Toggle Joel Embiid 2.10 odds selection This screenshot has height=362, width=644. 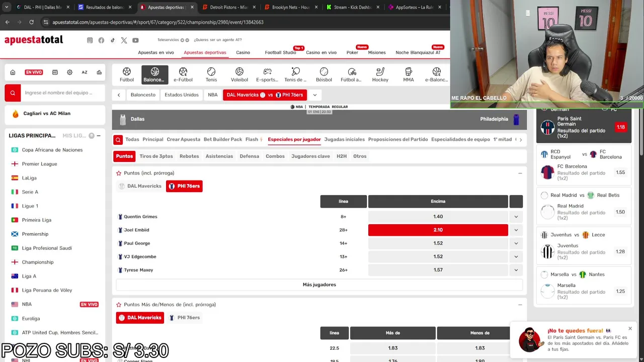click(438, 230)
